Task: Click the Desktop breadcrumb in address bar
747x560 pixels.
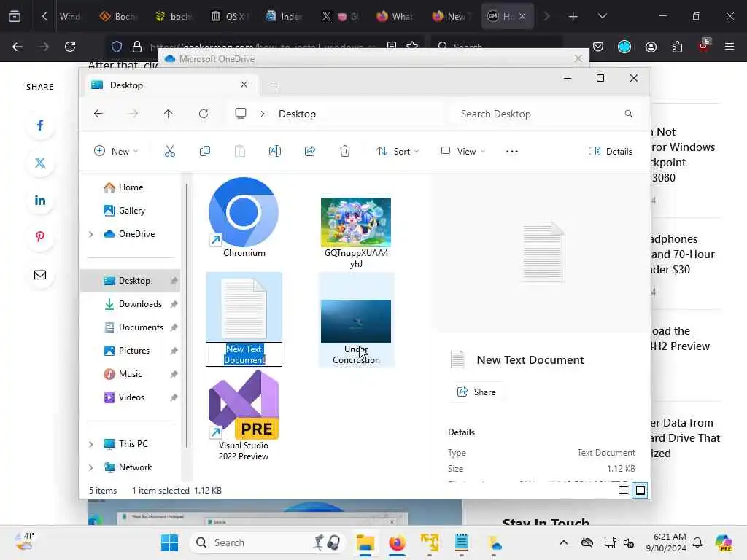Action: [x=297, y=114]
